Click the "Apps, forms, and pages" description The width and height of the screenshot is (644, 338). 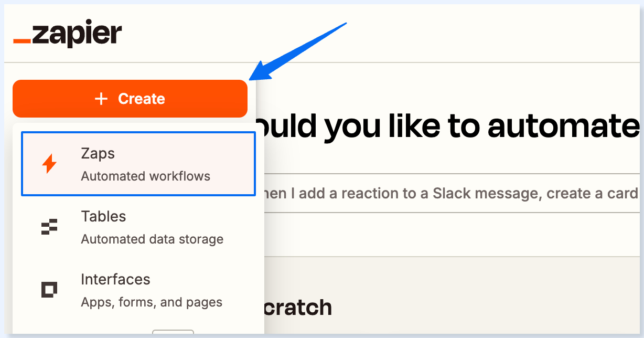pyautogui.click(x=152, y=302)
